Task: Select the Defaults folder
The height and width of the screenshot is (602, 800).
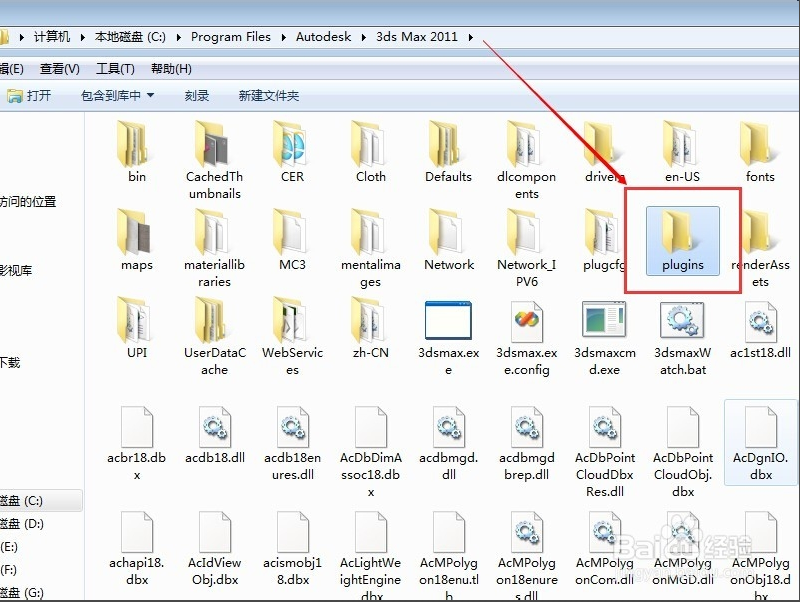Action: pos(448,150)
